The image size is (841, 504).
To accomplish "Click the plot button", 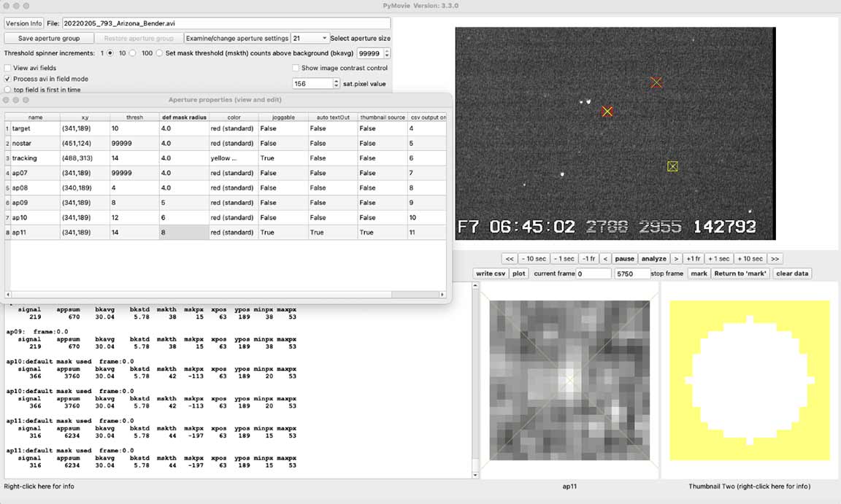I will pyautogui.click(x=518, y=274).
